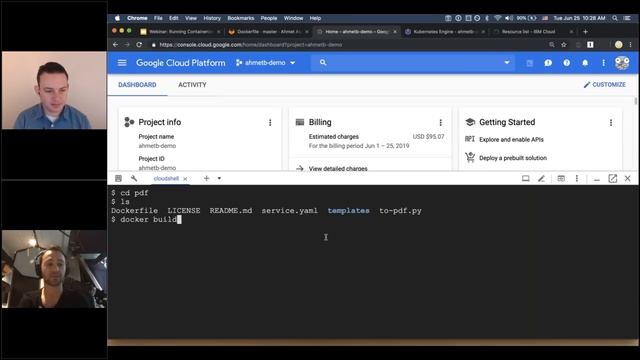The height and width of the screenshot is (360, 640).
Task: Launch the Cloud Shell code editor pencil
Action: 541,178
